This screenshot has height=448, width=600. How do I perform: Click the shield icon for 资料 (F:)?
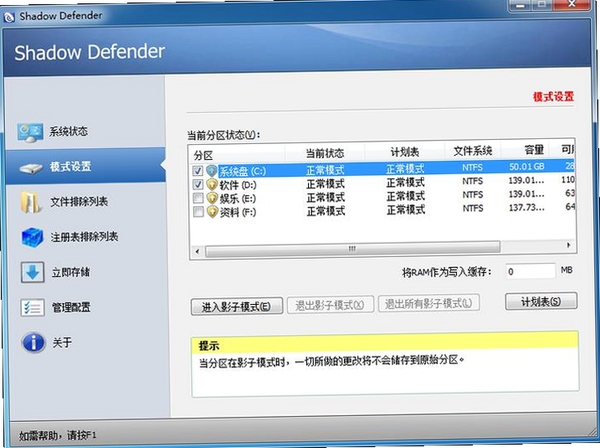(212, 211)
